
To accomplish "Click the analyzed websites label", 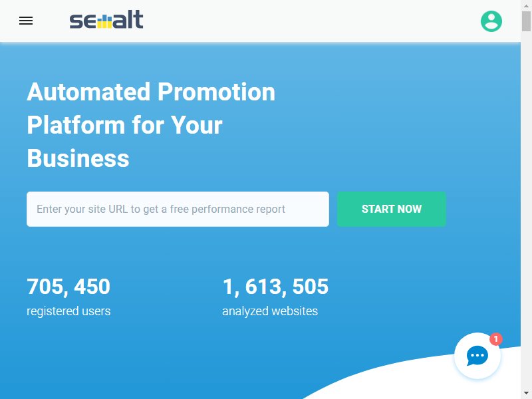I will pyautogui.click(x=270, y=311).
